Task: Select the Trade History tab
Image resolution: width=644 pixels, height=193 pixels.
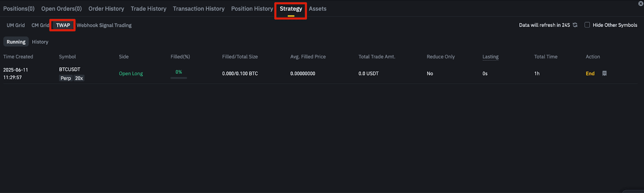Action: (x=149, y=8)
